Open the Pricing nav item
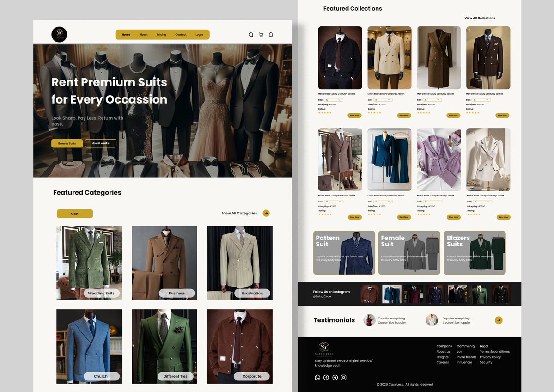Viewport: 554px width, 392px height. (x=161, y=35)
